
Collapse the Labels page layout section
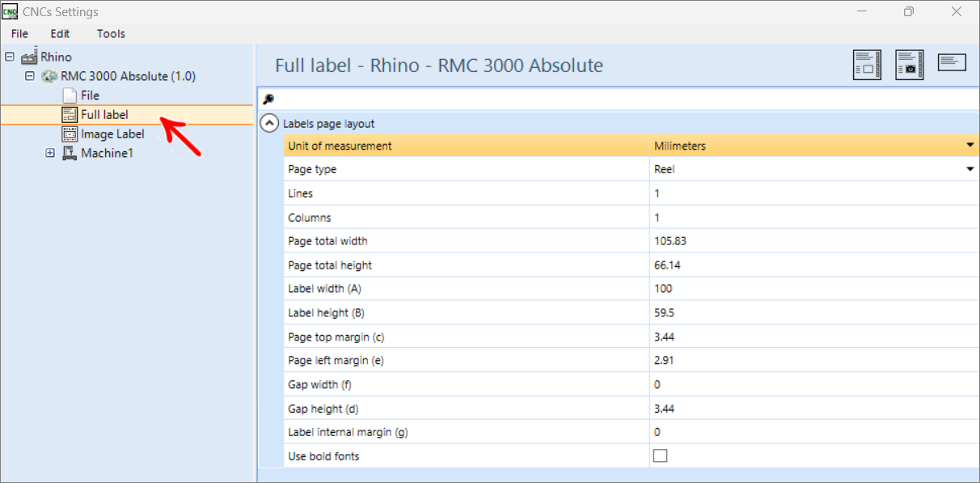(x=270, y=124)
